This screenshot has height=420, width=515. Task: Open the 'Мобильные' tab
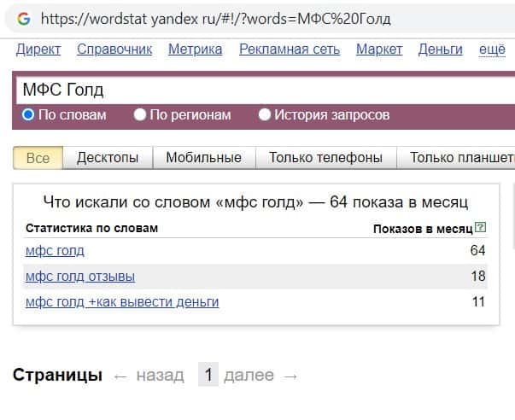pos(203,157)
